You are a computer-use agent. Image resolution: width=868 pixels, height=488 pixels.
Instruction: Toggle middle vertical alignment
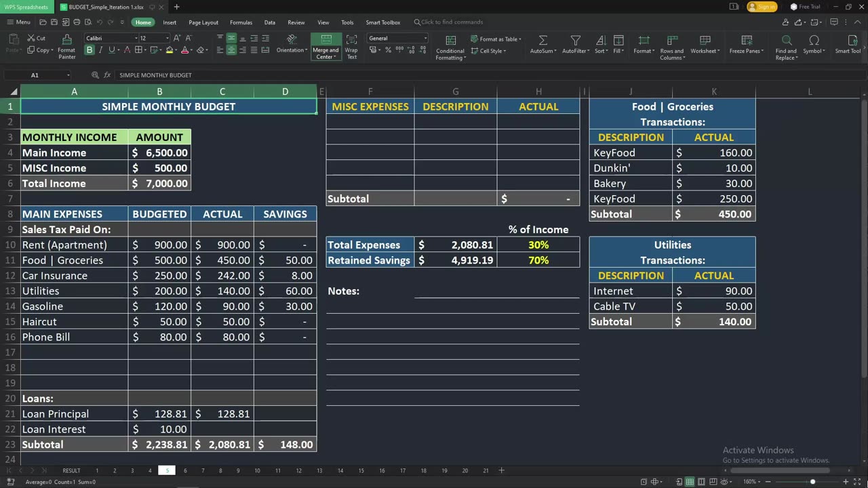[231, 38]
